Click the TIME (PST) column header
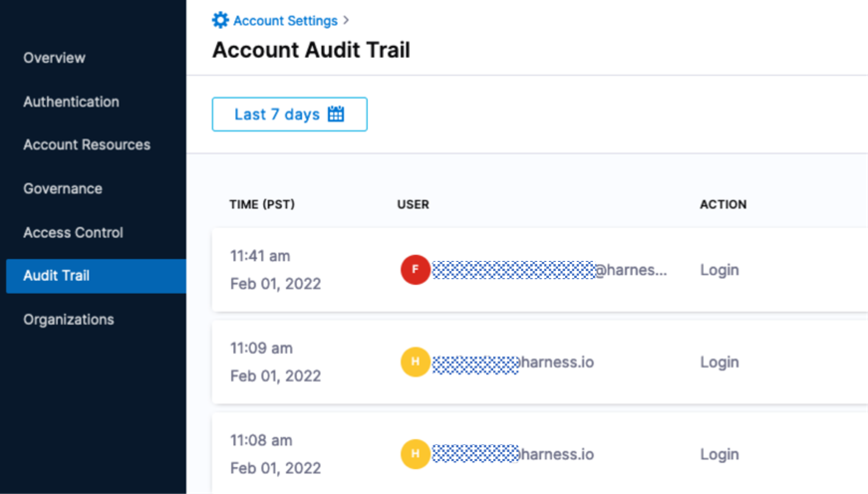 coord(262,204)
